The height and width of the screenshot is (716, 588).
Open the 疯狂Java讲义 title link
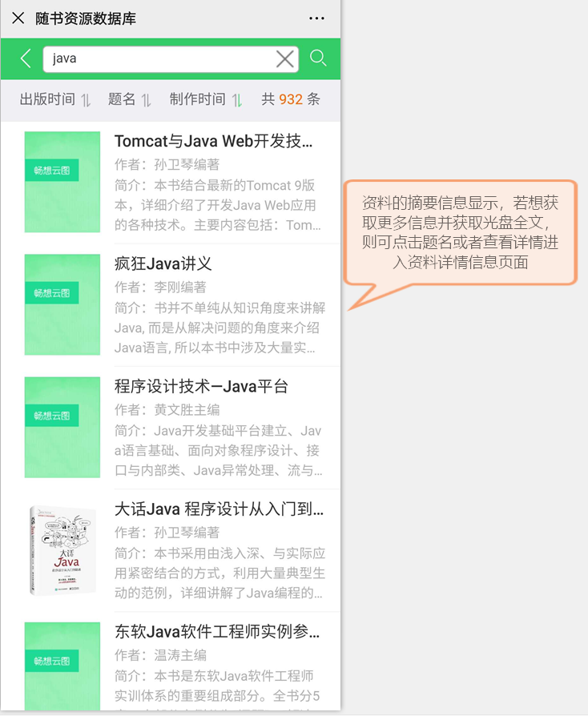[x=163, y=263]
